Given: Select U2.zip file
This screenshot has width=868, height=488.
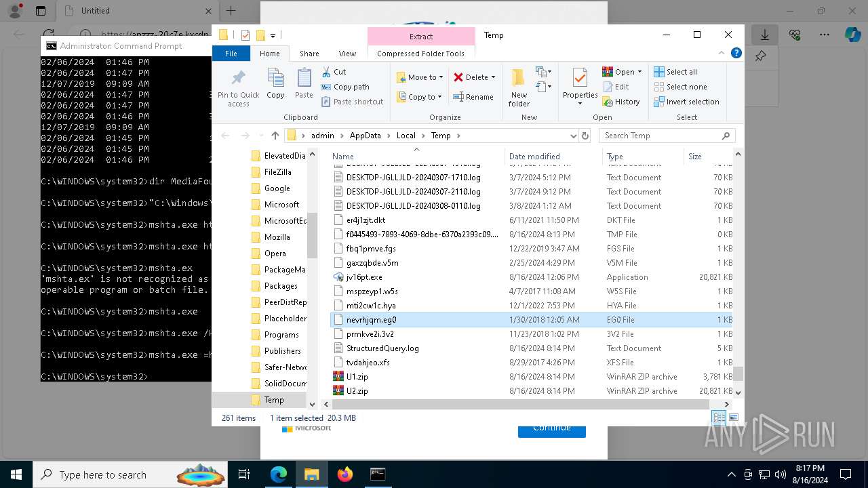Looking at the screenshot, I should pos(531,391).
